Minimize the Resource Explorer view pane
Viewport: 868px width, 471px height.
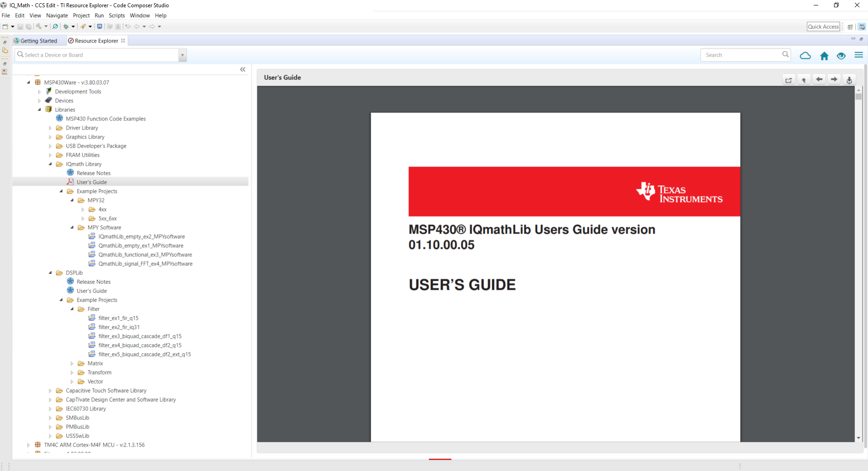tap(853, 39)
